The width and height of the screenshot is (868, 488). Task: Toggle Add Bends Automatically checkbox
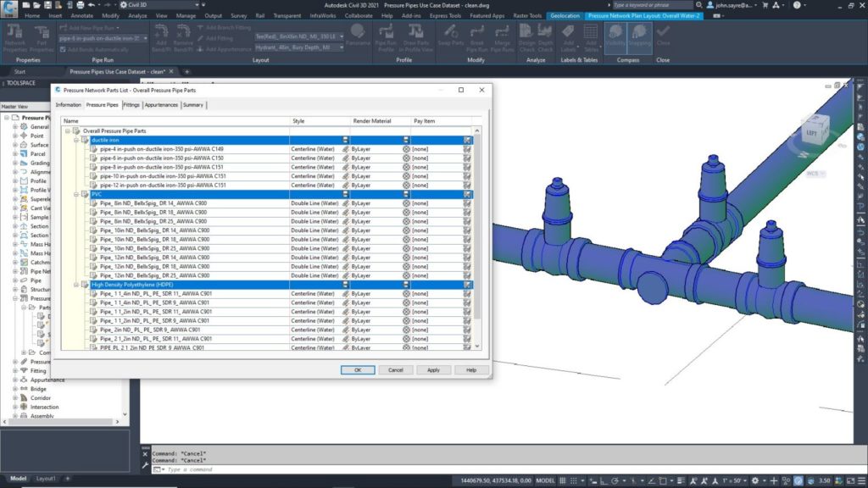point(63,49)
